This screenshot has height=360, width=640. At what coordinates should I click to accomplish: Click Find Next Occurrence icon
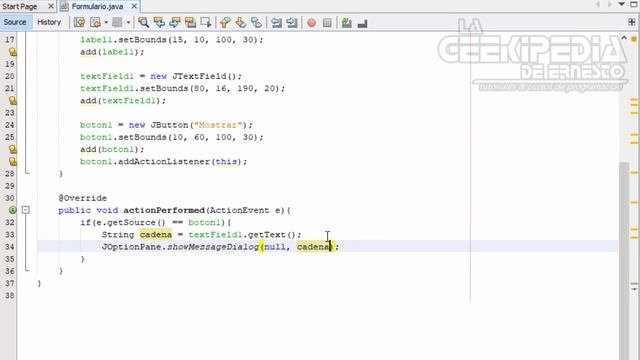[175, 22]
